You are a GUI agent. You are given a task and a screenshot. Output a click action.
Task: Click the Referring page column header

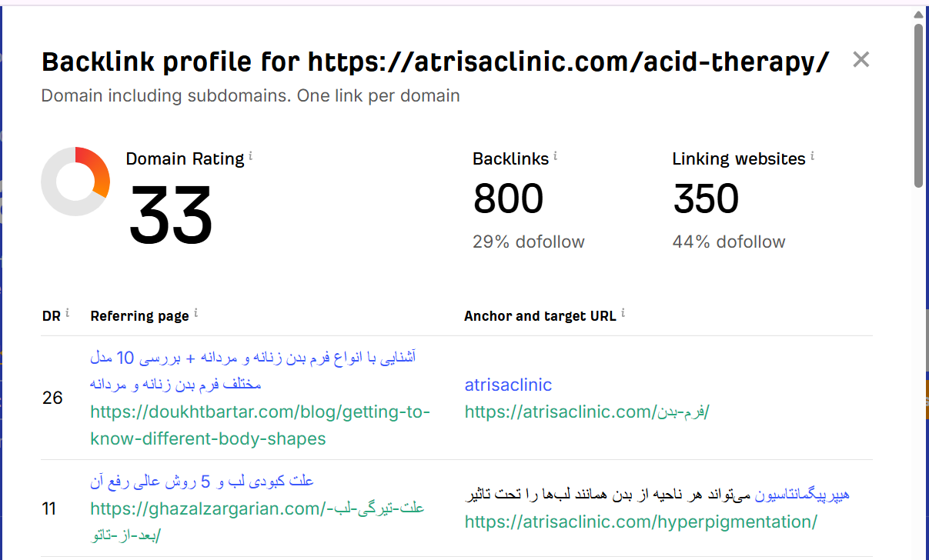click(x=139, y=315)
